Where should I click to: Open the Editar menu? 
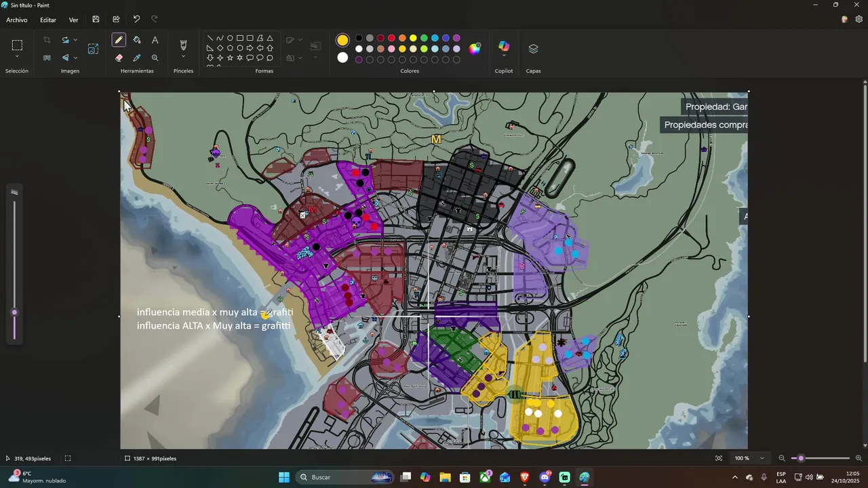point(48,20)
